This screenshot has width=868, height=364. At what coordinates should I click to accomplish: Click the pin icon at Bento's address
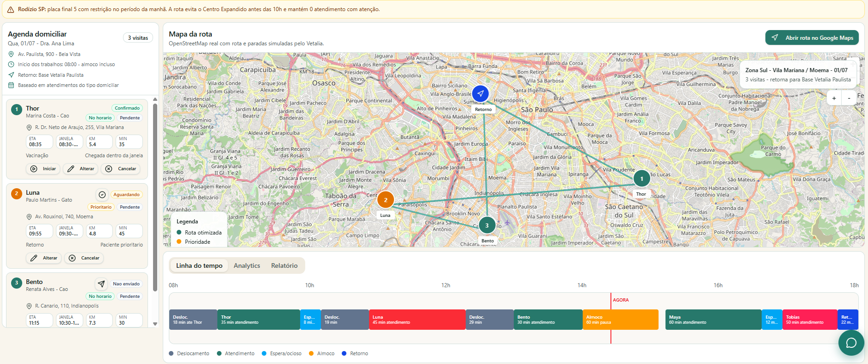click(29, 306)
